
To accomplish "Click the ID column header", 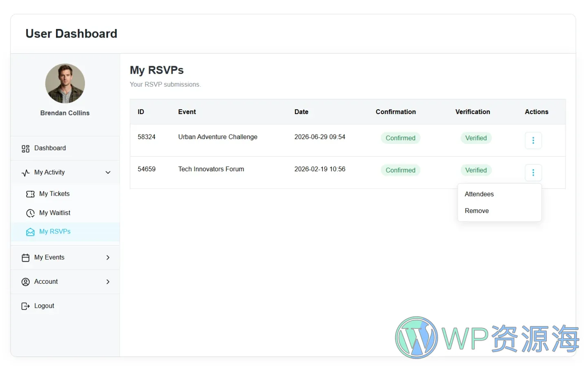I will (x=141, y=112).
